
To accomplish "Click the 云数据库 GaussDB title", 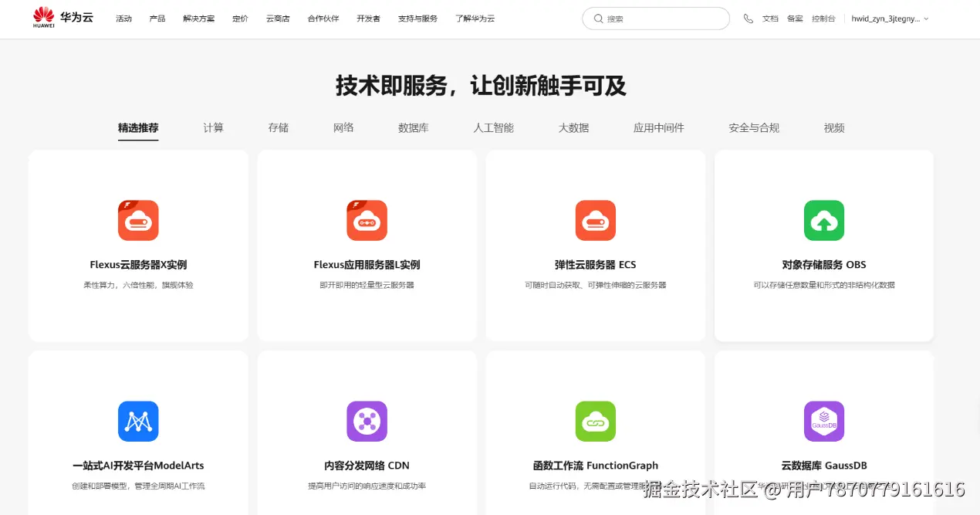I will point(824,466).
